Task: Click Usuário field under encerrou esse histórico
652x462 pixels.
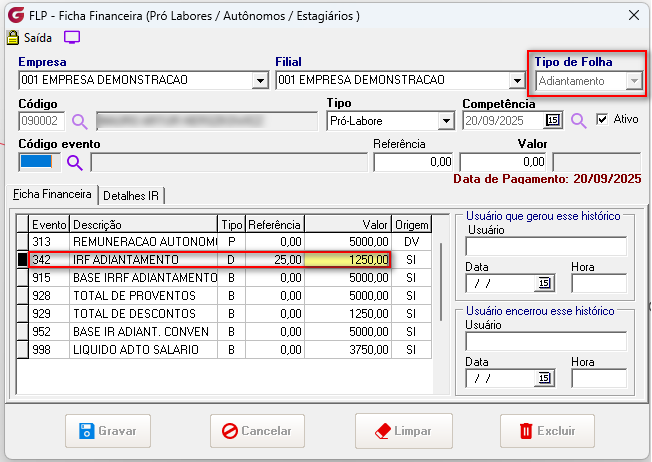Action: tap(546, 341)
